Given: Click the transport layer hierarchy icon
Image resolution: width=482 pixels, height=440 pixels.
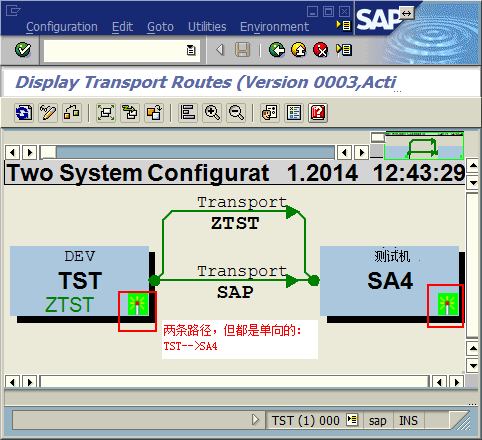Looking at the screenshot, I should click(72, 113).
